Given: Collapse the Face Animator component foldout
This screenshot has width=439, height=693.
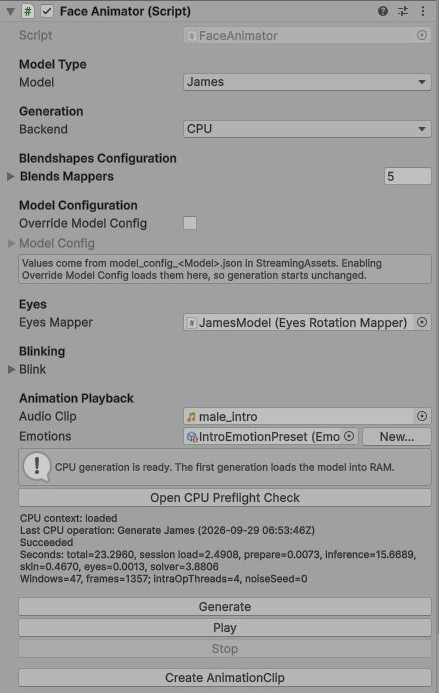Looking at the screenshot, I should pyautogui.click(x=10, y=11).
